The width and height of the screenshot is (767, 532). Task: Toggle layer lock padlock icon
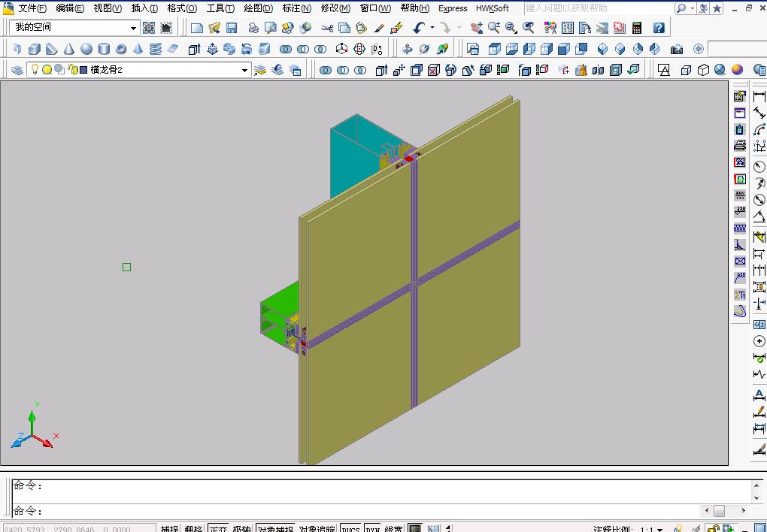[x=72, y=69]
